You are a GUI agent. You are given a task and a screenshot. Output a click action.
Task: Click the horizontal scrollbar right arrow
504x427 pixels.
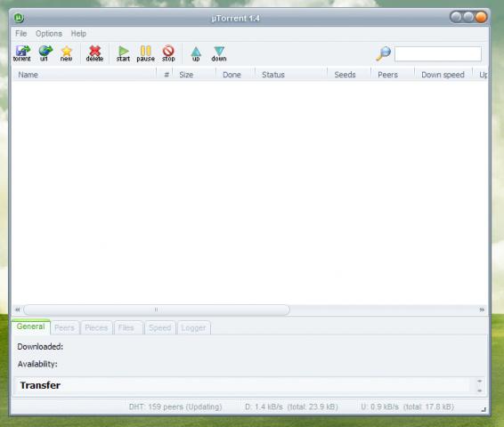pyautogui.click(x=482, y=310)
